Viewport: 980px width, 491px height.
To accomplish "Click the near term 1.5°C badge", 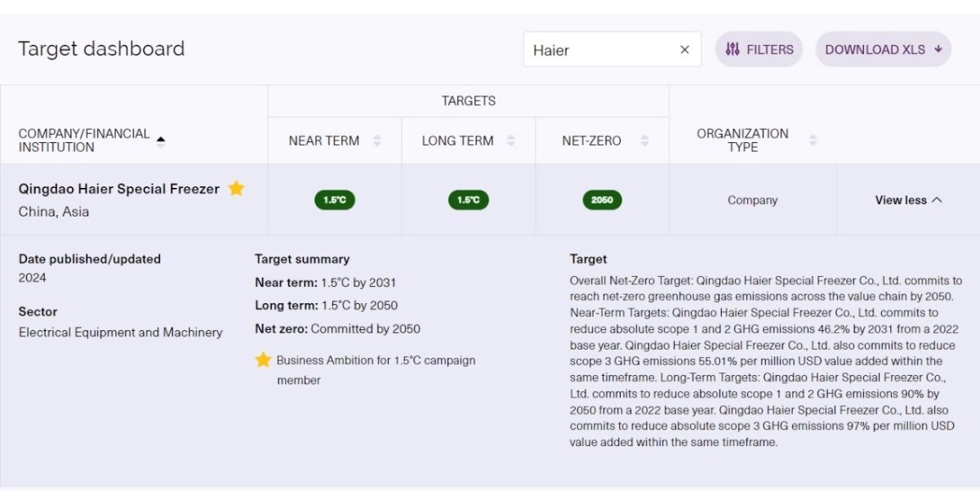I will pos(335,200).
